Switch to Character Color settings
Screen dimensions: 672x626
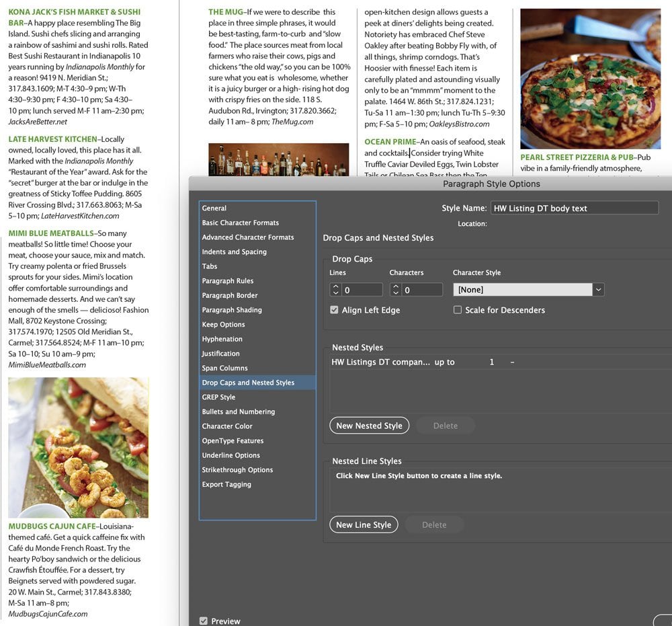click(x=228, y=426)
